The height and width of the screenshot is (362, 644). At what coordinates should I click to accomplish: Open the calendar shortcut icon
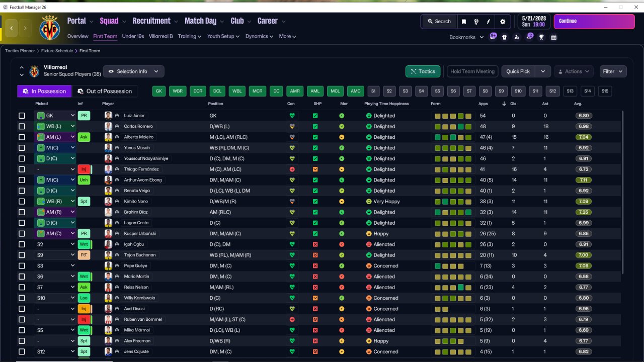pos(554,37)
